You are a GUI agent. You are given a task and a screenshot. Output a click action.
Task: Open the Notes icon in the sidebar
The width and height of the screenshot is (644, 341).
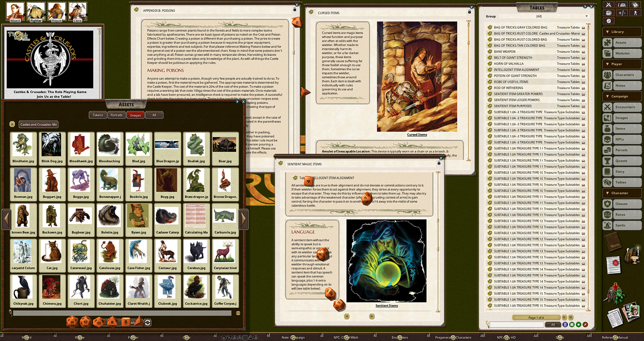[x=607, y=85]
